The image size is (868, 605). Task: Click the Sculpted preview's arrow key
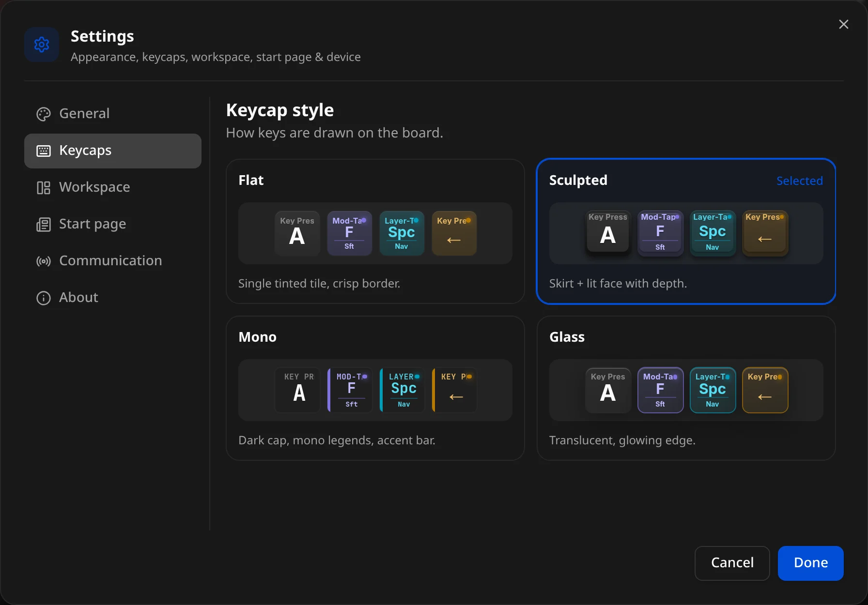(x=765, y=233)
